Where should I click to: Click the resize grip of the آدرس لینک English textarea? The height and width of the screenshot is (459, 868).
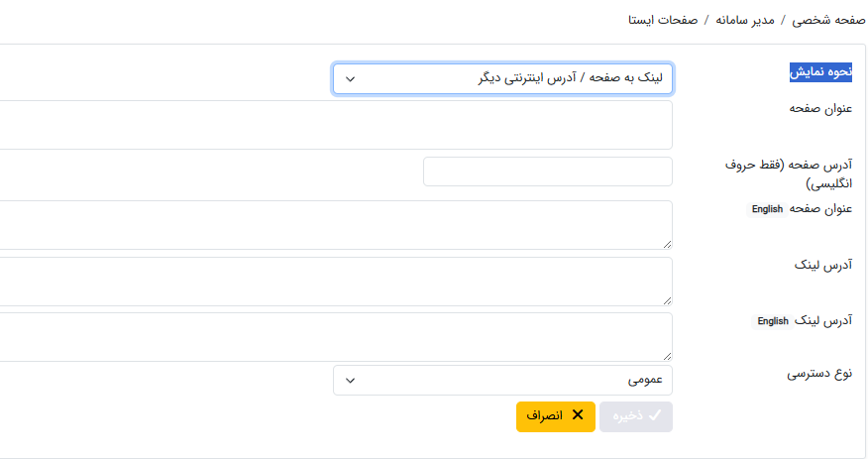tap(667, 356)
